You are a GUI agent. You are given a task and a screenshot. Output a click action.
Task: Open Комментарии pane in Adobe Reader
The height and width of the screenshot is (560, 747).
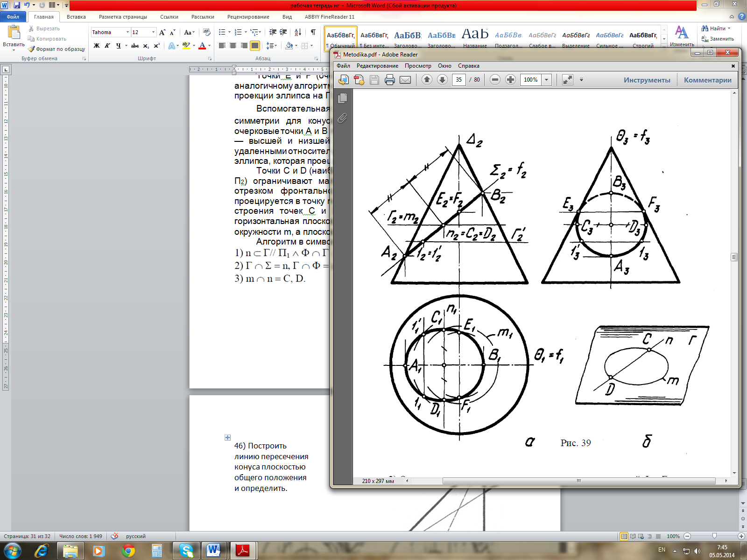coord(708,80)
